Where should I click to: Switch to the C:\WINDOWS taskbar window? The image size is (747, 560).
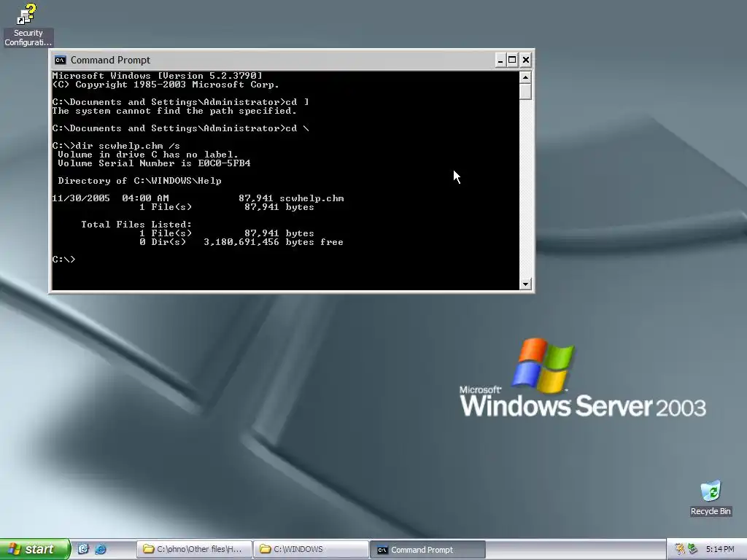pos(311,550)
